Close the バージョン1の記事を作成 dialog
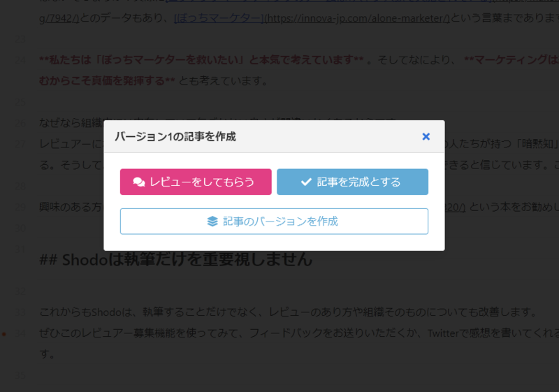The image size is (559, 392). (x=426, y=136)
